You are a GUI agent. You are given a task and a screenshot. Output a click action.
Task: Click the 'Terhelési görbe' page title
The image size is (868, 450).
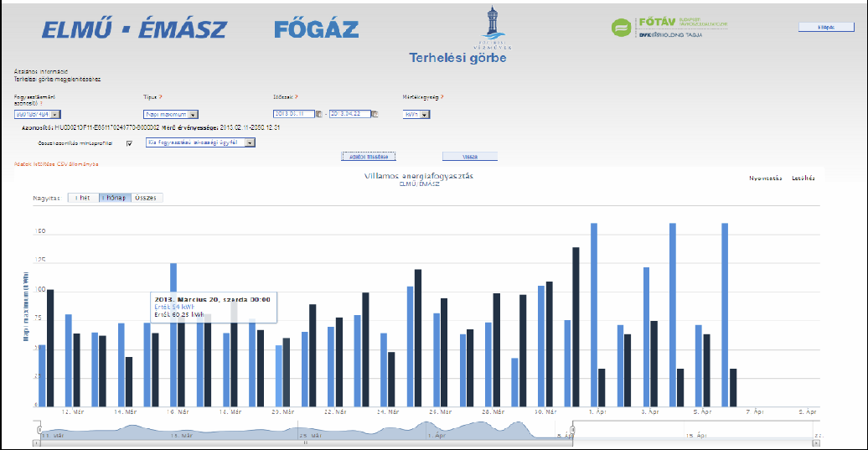457,58
